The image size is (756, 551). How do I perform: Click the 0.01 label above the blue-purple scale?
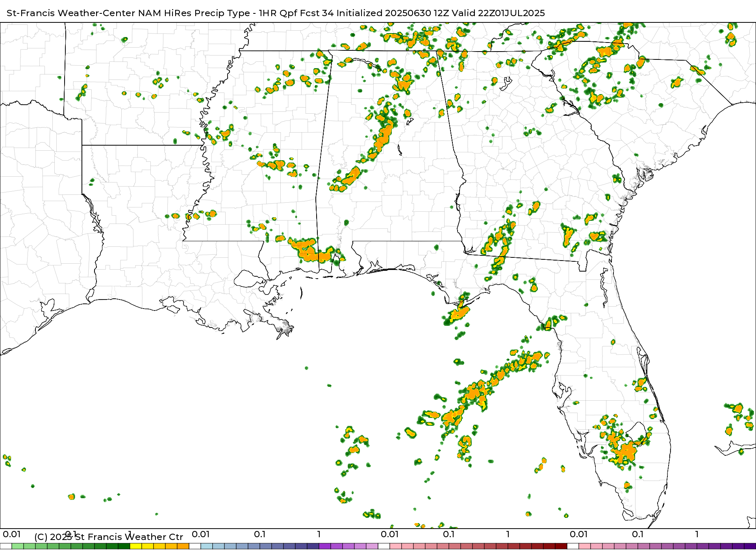[201, 534]
